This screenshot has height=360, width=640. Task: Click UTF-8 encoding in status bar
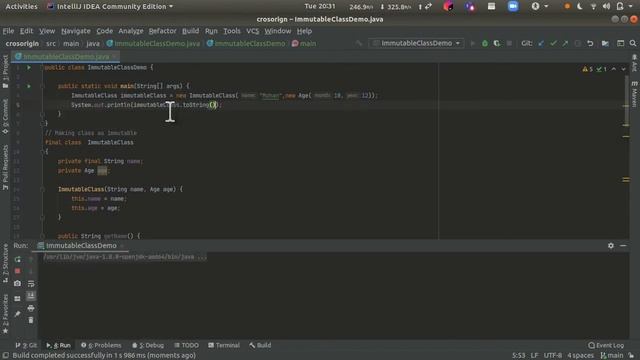pyautogui.click(x=553, y=356)
